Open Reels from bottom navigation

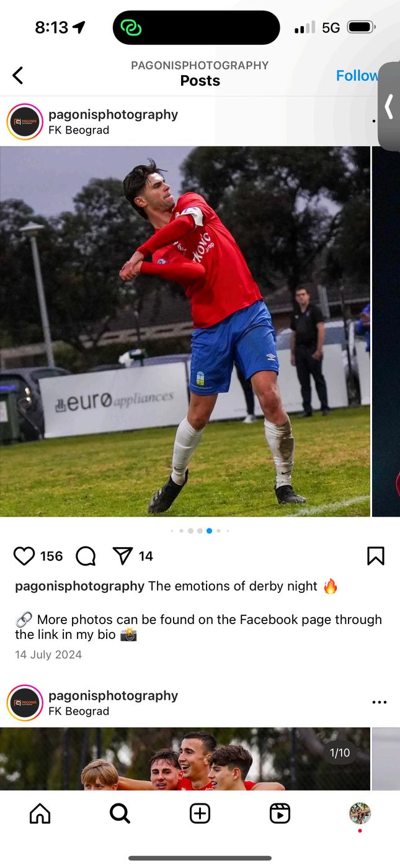tap(280, 813)
